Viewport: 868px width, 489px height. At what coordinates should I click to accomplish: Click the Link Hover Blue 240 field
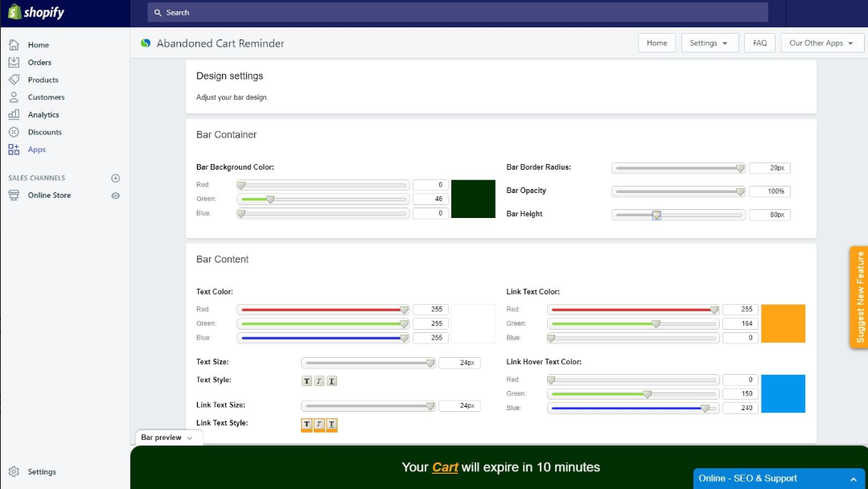pos(740,408)
